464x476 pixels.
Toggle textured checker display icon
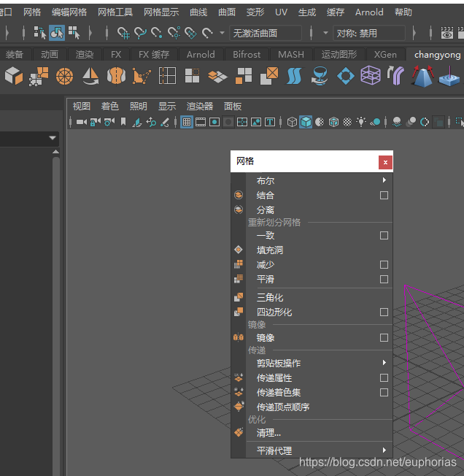tap(347, 122)
